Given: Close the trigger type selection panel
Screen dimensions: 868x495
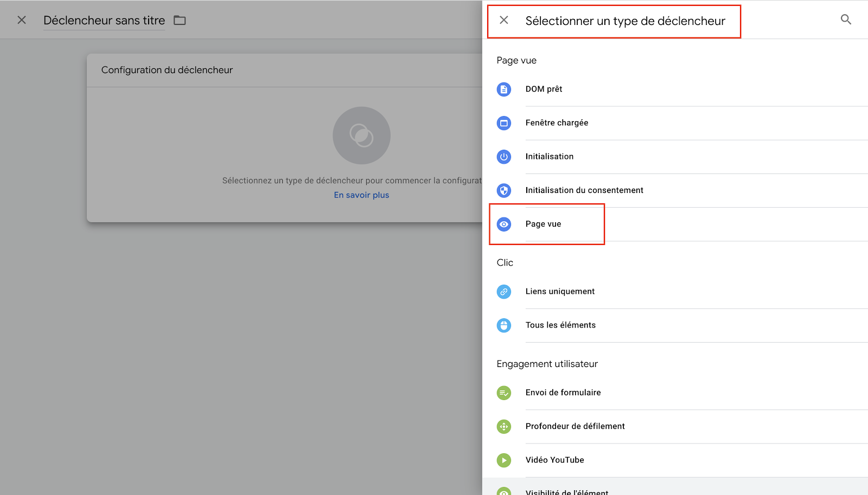Looking at the screenshot, I should point(504,20).
